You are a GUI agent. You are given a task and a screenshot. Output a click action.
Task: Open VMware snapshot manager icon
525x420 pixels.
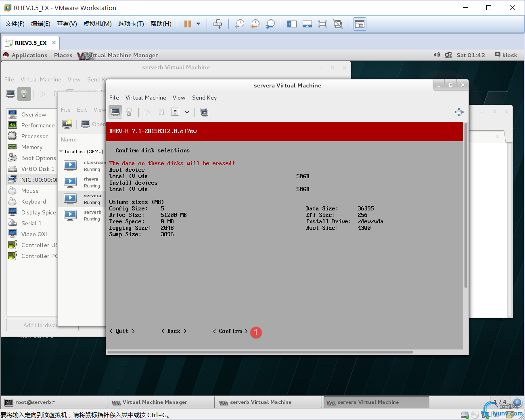[x=270, y=24]
